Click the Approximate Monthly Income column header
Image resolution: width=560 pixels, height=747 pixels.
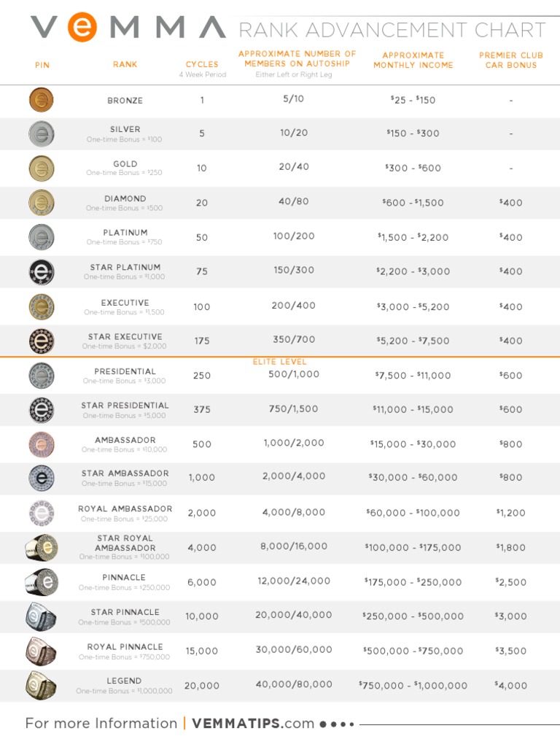click(413, 60)
